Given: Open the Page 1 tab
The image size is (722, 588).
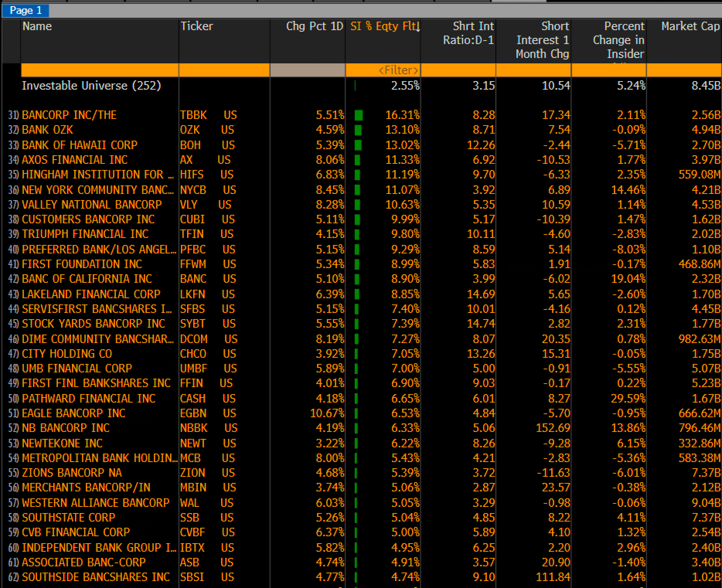Looking at the screenshot, I should pyautogui.click(x=26, y=10).
